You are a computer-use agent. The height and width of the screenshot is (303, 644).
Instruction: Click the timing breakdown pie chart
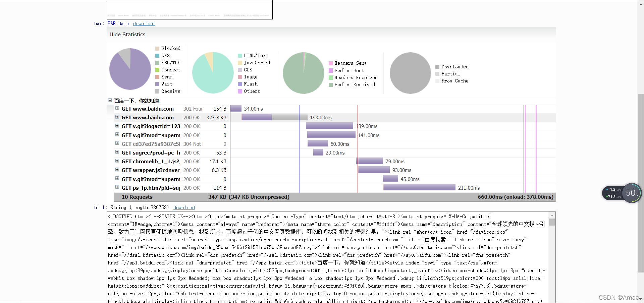(130, 69)
